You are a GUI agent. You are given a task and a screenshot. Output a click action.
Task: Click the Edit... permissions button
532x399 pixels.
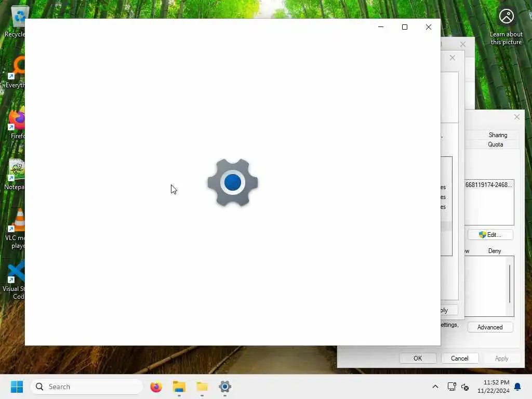pos(490,234)
